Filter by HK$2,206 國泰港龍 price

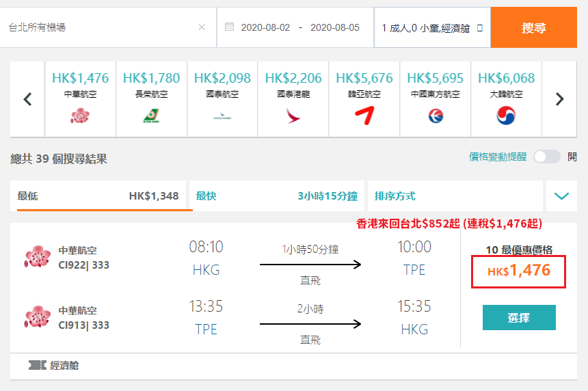(293, 78)
